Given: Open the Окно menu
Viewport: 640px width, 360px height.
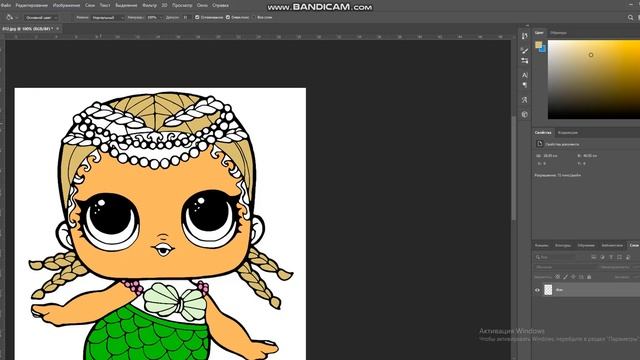Looking at the screenshot, I should click(202, 5).
